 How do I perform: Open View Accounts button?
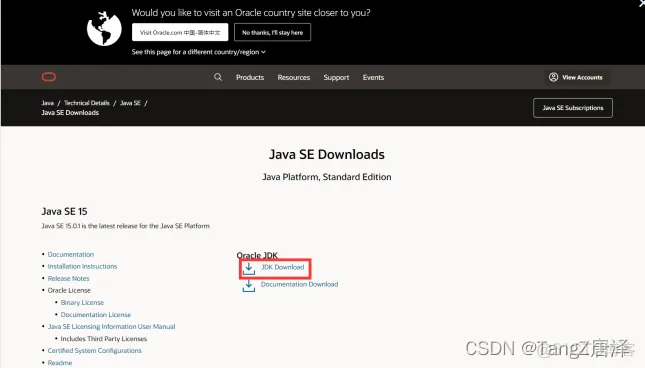tap(576, 77)
